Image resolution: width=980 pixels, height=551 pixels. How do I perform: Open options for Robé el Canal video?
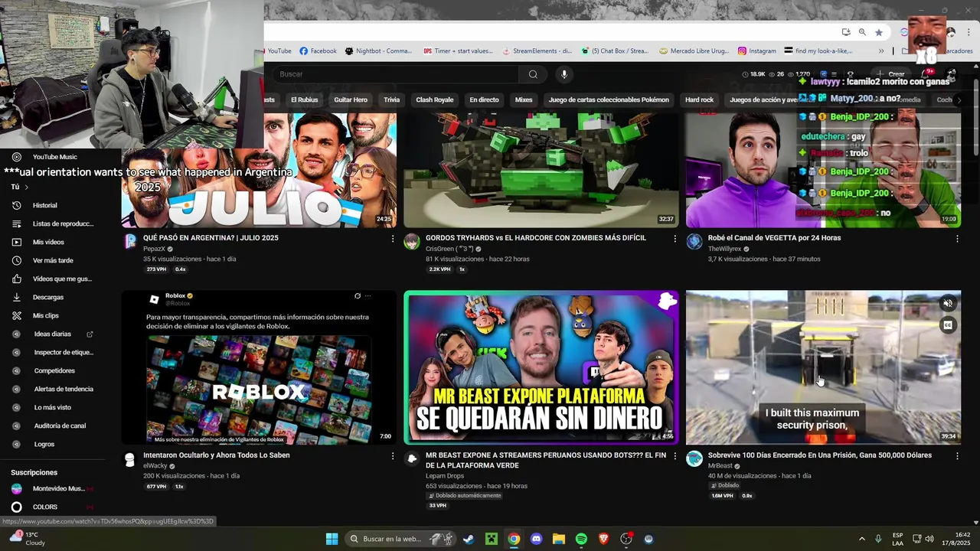[957, 239]
